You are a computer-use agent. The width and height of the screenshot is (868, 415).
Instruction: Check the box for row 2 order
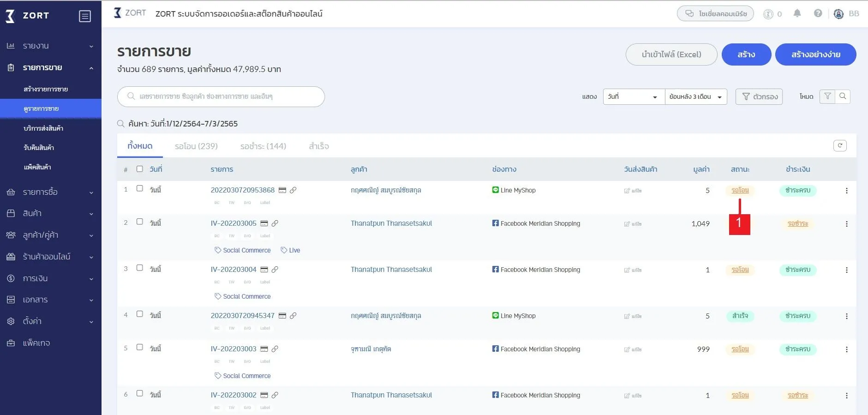click(x=140, y=222)
